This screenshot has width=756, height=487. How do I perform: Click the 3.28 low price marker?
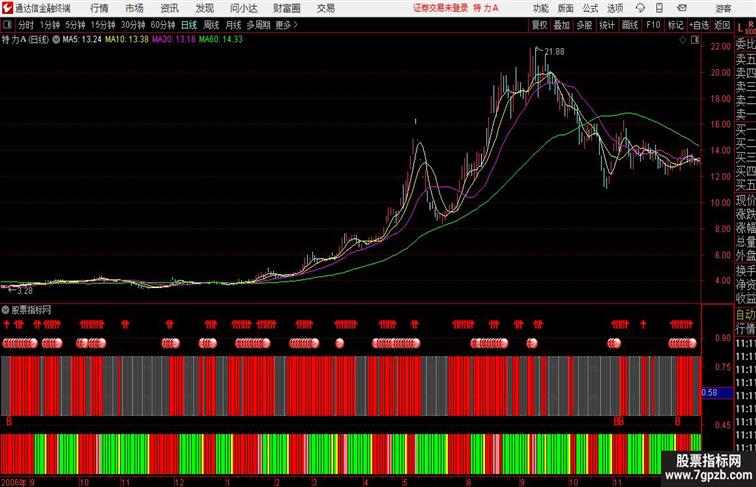tap(25, 291)
